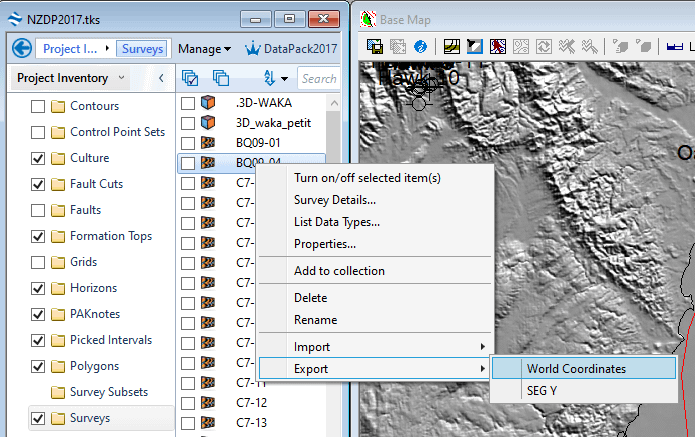Select World Coordinates from Export submenu
Image resolution: width=695 pixels, height=437 pixels.
[x=576, y=368]
